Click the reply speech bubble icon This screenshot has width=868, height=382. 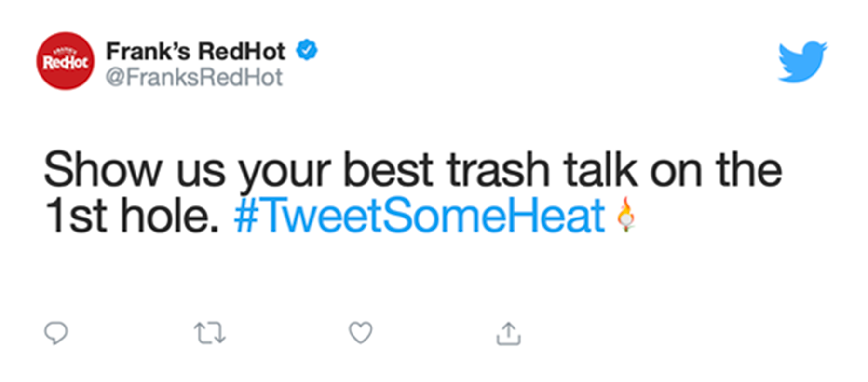(x=56, y=333)
